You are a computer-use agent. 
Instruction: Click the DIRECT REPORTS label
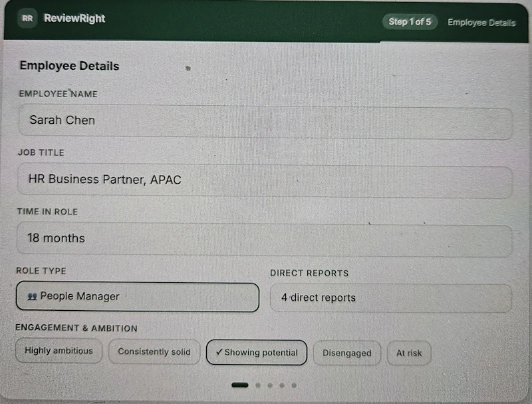click(x=309, y=274)
